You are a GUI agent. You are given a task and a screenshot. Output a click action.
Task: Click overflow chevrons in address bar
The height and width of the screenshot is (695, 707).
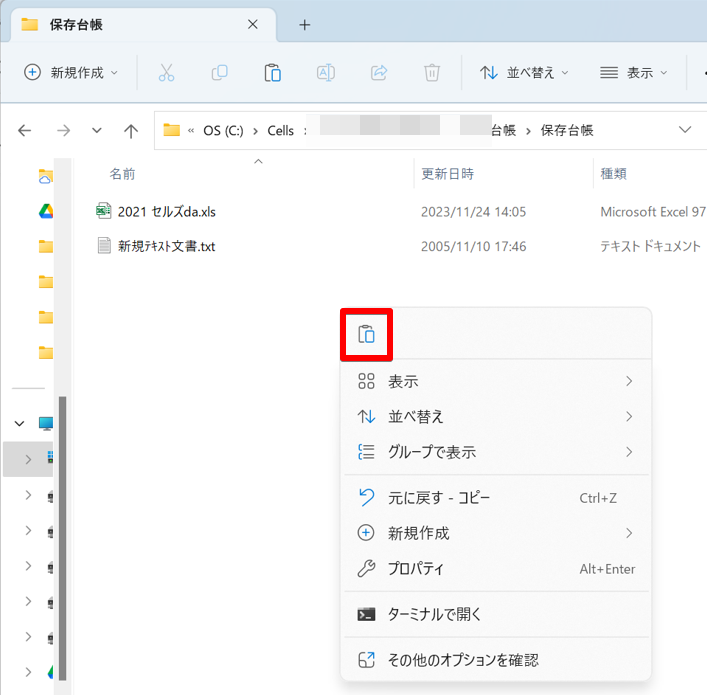point(191,131)
